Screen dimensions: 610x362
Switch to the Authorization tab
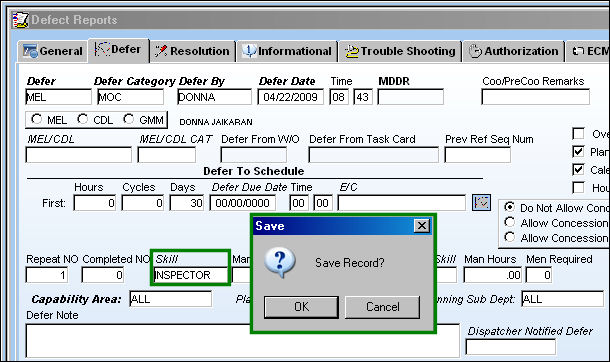513,51
